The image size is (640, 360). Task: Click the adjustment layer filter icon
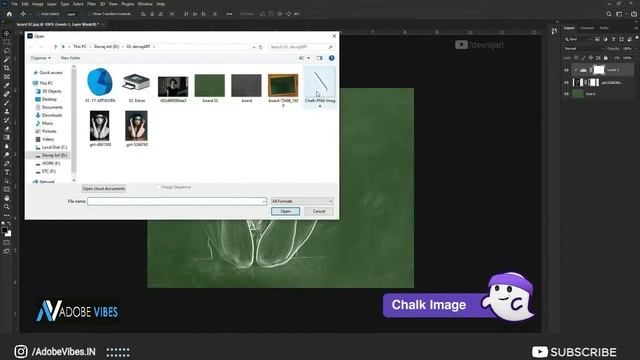(605, 39)
